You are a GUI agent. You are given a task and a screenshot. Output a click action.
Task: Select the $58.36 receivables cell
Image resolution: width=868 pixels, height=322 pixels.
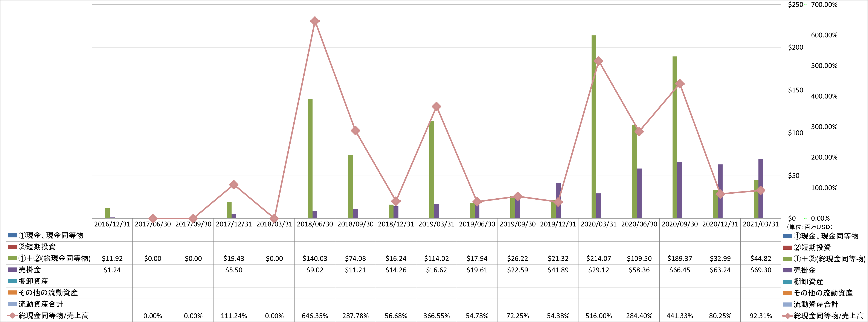[x=639, y=270]
